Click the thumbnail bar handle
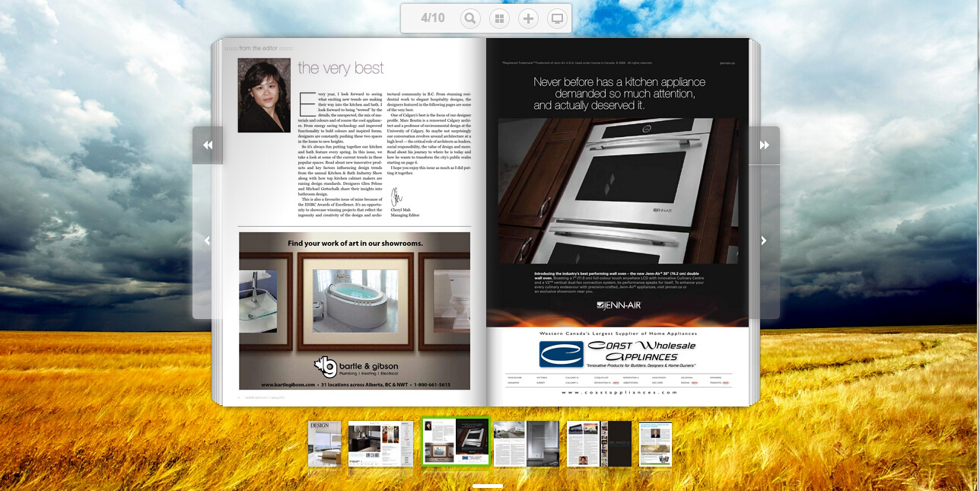The width and height of the screenshot is (980, 491). 488,486
